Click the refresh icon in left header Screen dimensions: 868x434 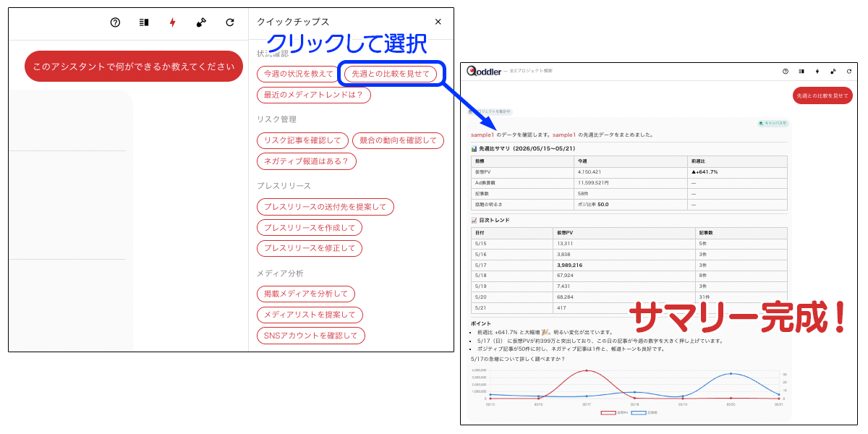coord(230,22)
